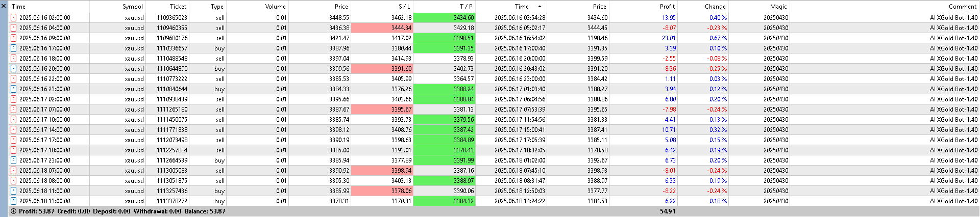
Task: Click the profit value 10.71
Action: tap(669, 129)
